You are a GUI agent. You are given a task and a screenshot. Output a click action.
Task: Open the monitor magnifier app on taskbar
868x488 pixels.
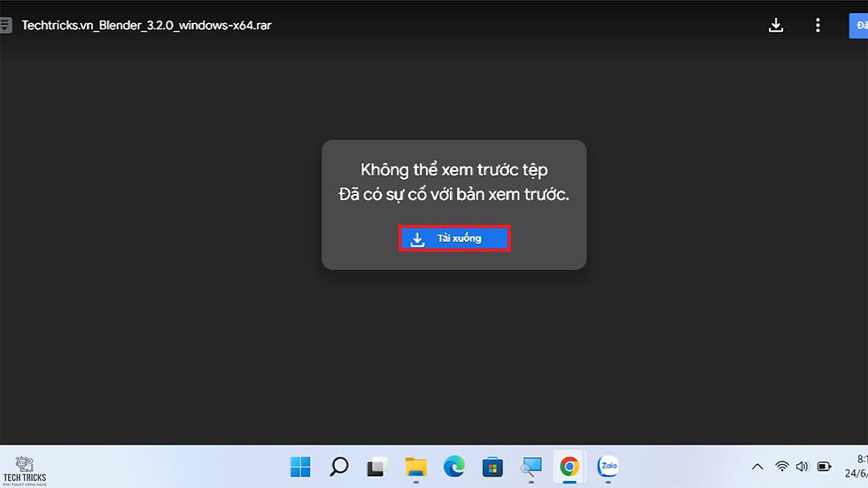(x=531, y=467)
